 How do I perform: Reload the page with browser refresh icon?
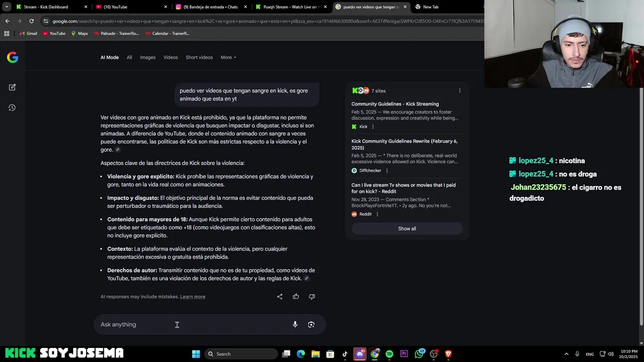(31, 21)
